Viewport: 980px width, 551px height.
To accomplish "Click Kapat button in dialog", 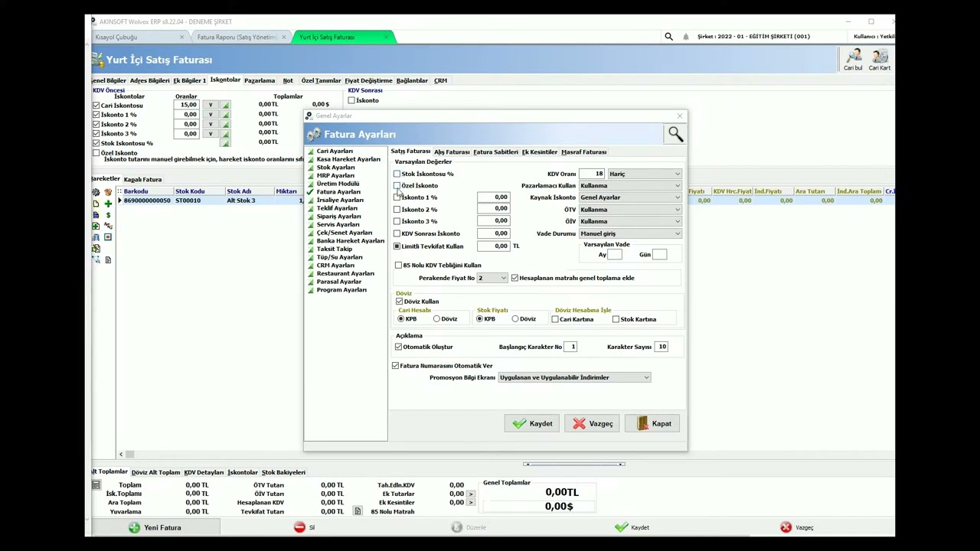I will click(652, 423).
